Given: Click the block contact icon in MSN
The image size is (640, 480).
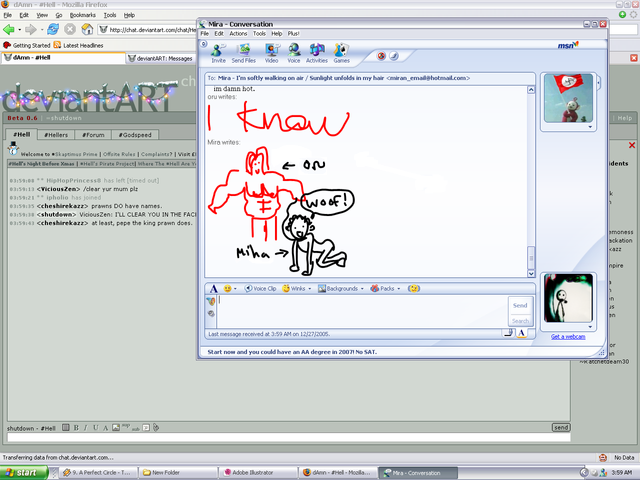Looking at the screenshot, I should tap(381, 56).
